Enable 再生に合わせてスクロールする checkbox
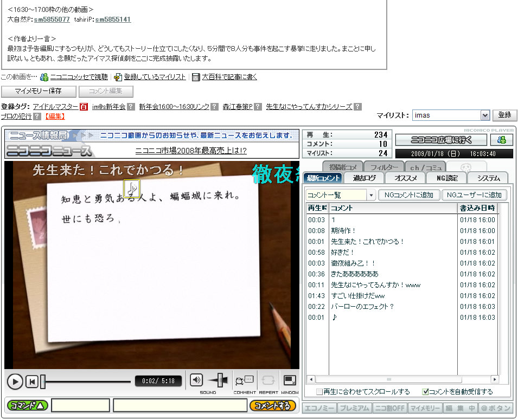Viewport: 518px width, 420px height. [319, 392]
